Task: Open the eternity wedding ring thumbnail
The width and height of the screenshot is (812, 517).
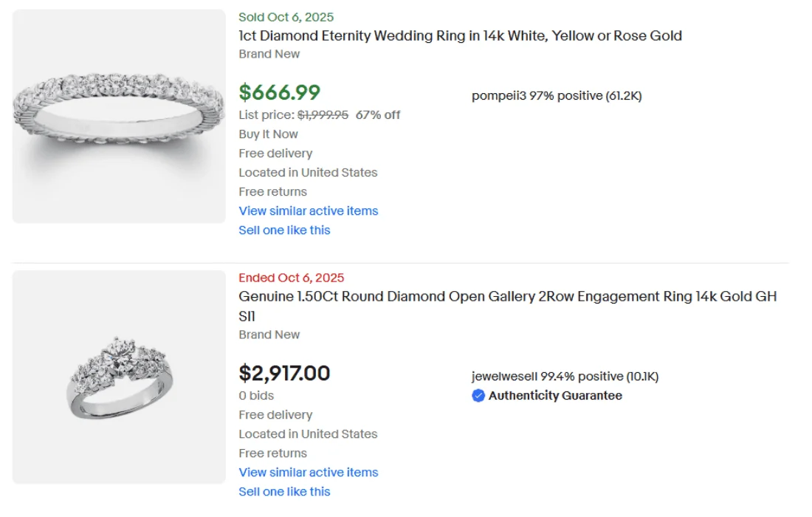Action: pyautogui.click(x=119, y=116)
